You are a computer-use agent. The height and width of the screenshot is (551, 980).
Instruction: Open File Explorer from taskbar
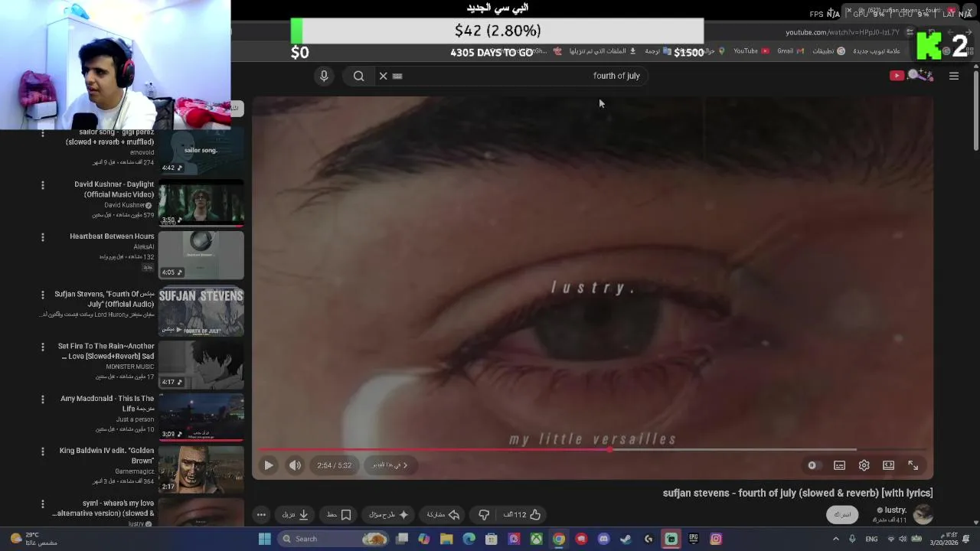coord(446,539)
